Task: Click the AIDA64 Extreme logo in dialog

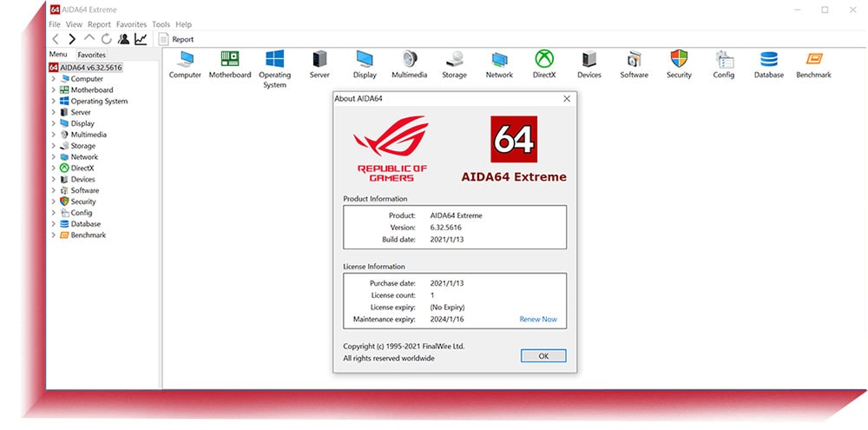Action: tap(514, 149)
